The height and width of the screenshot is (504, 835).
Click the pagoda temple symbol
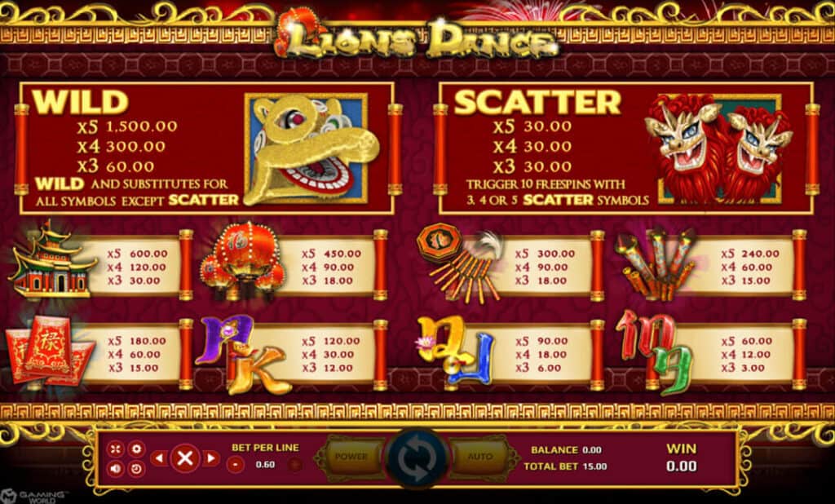point(50,261)
